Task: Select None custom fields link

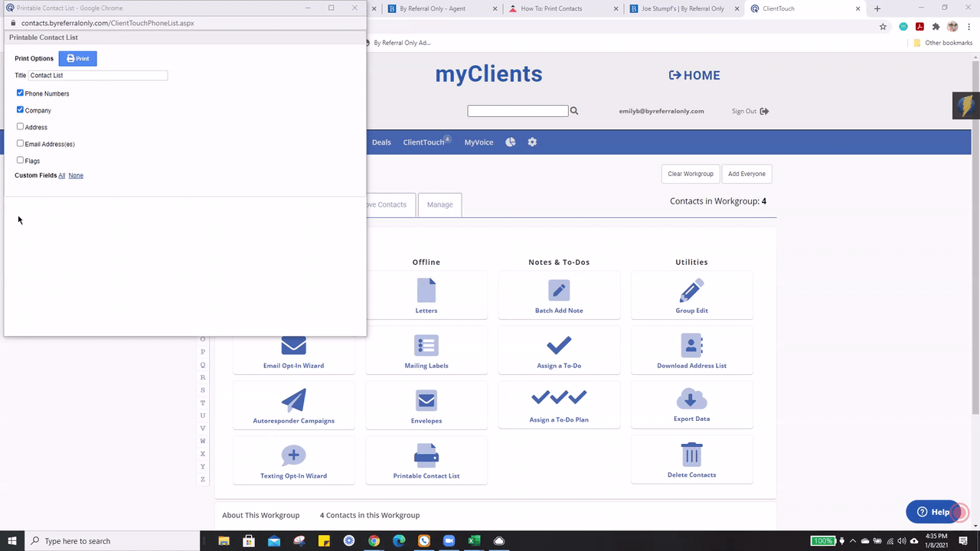Action: click(76, 175)
